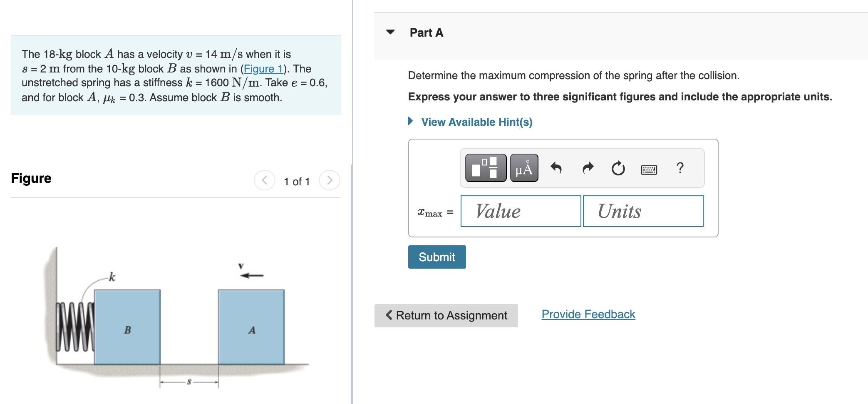868x404 pixels.
Task: Open the on-screen keyboard icon
Action: (650, 169)
